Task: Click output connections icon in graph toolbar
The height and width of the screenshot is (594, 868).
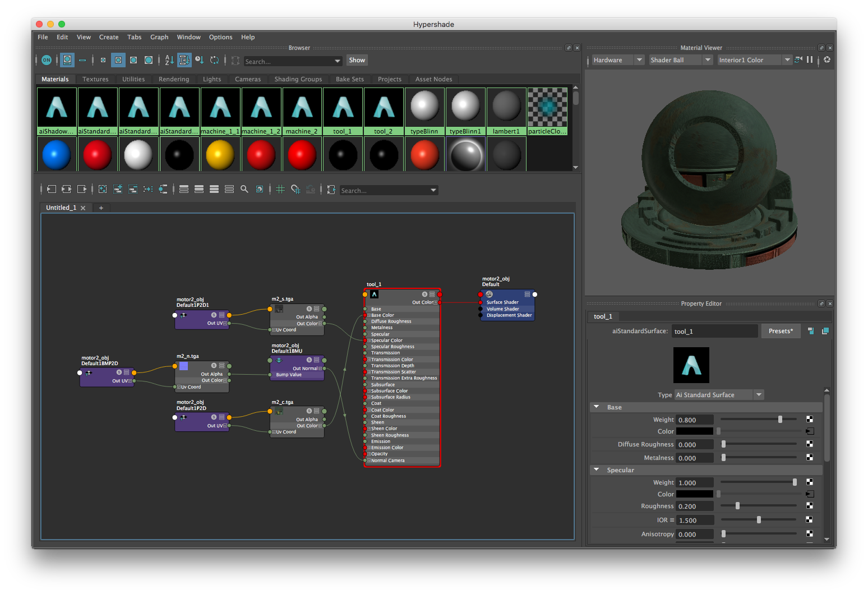Action: click(82, 189)
